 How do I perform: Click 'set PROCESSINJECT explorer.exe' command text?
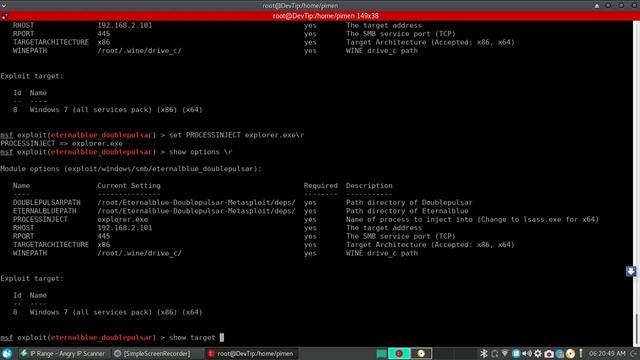236,135
